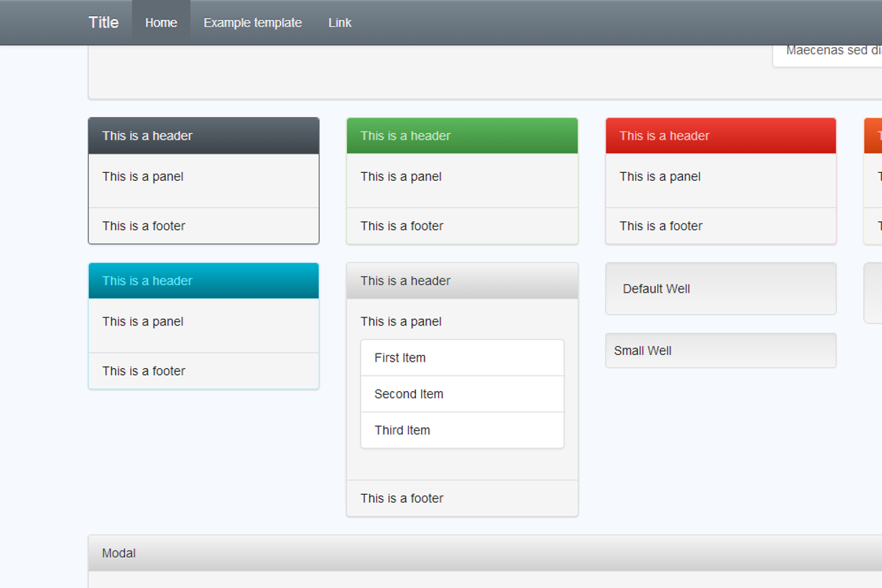882x588 pixels.
Task: Click the Link navigation item
Action: tap(339, 22)
